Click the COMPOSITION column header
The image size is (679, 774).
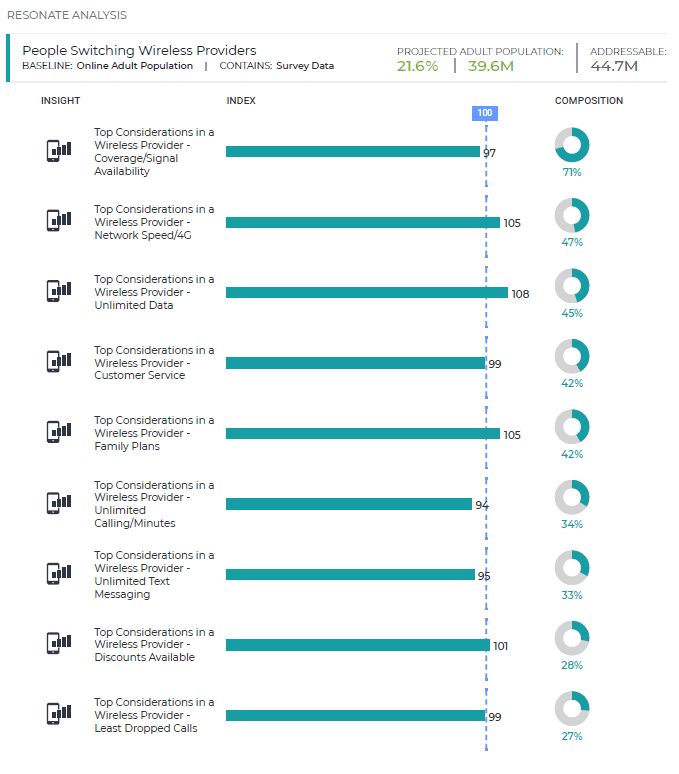[589, 101]
